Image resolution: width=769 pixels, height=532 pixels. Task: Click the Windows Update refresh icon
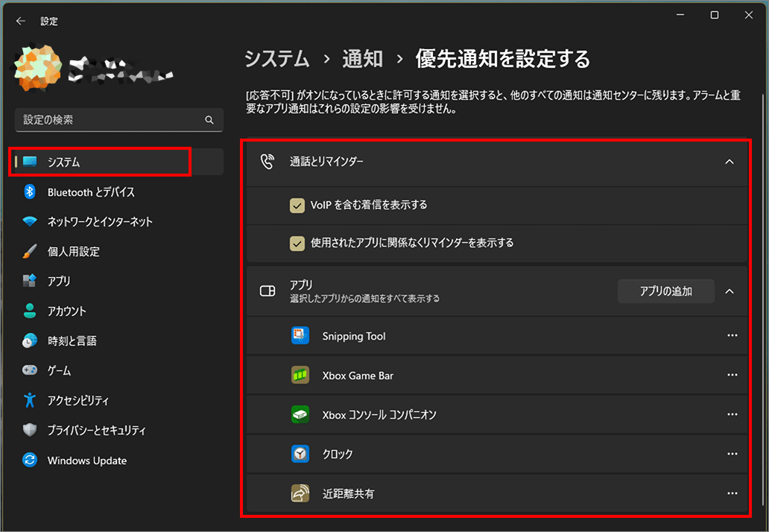(30, 460)
